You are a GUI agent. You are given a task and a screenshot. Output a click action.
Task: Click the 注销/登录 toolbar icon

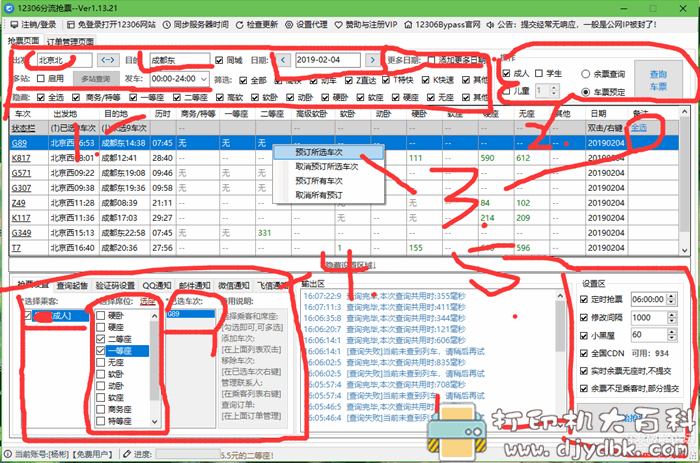(x=14, y=25)
